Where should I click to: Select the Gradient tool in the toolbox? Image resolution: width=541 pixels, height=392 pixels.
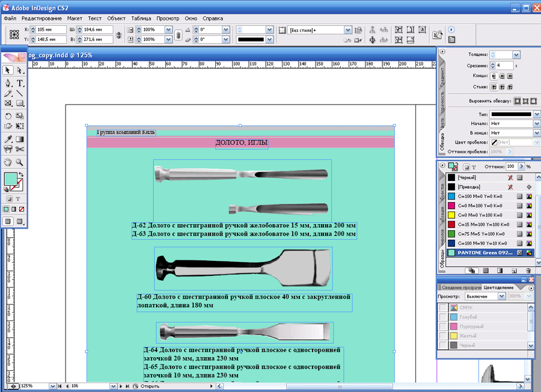coord(20,139)
